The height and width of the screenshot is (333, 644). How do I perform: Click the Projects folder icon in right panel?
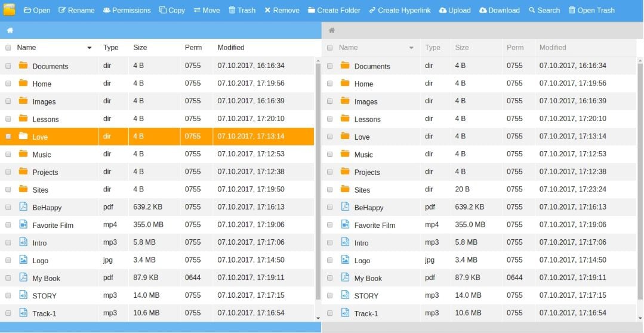click(x=345, y=171)
